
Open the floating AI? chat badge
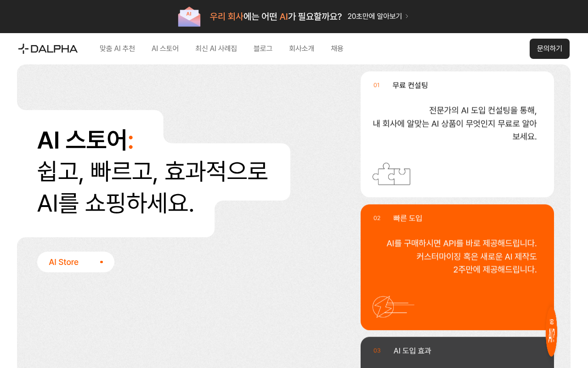click(x=551, y=332)
